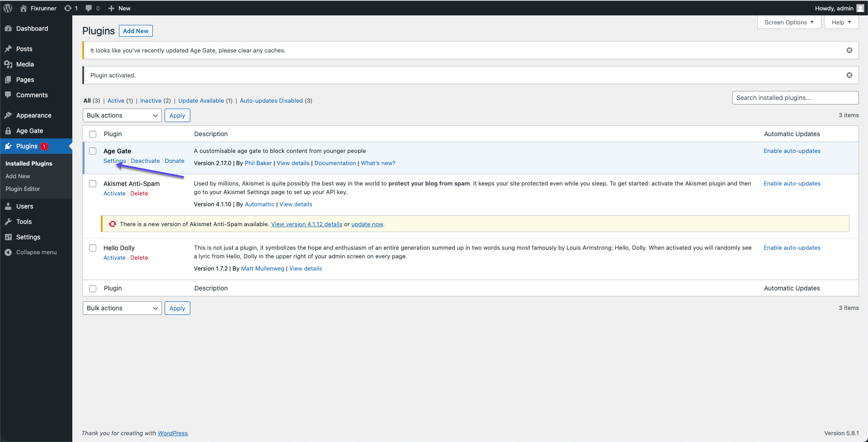This screenshot has width=868, height=442.
Task: Delete the Hello Dolly plugin
Action: point(139,257)
